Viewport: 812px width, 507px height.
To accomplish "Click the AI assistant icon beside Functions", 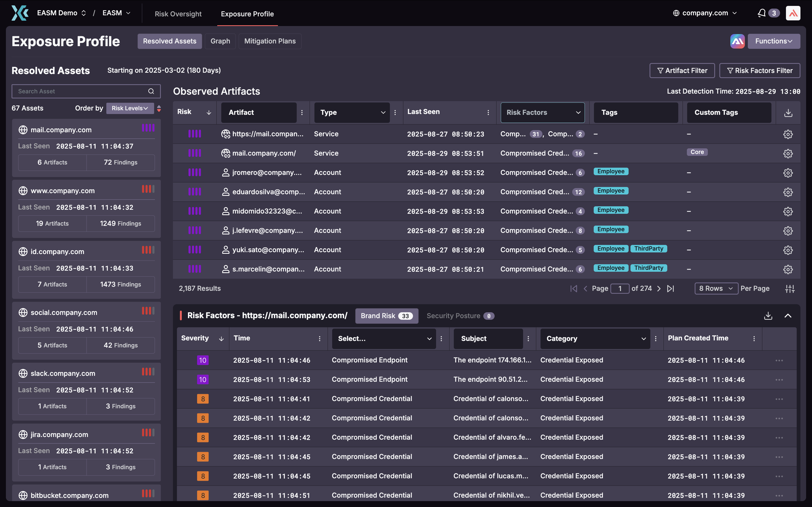I will tap(737, 41).
